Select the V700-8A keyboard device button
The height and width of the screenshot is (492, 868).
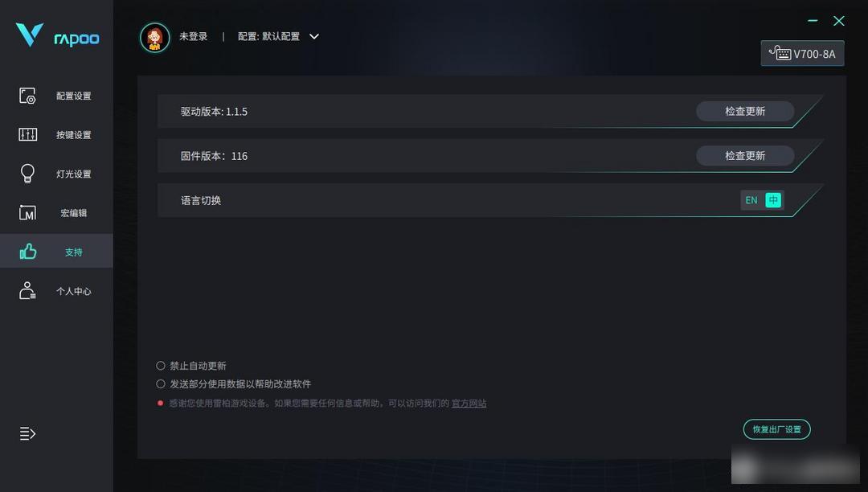802,54
